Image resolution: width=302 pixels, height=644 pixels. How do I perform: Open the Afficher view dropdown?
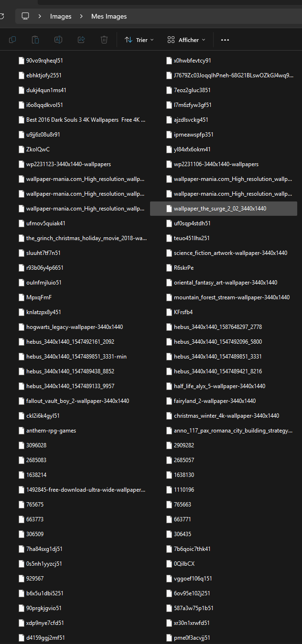tap(186, 40)
